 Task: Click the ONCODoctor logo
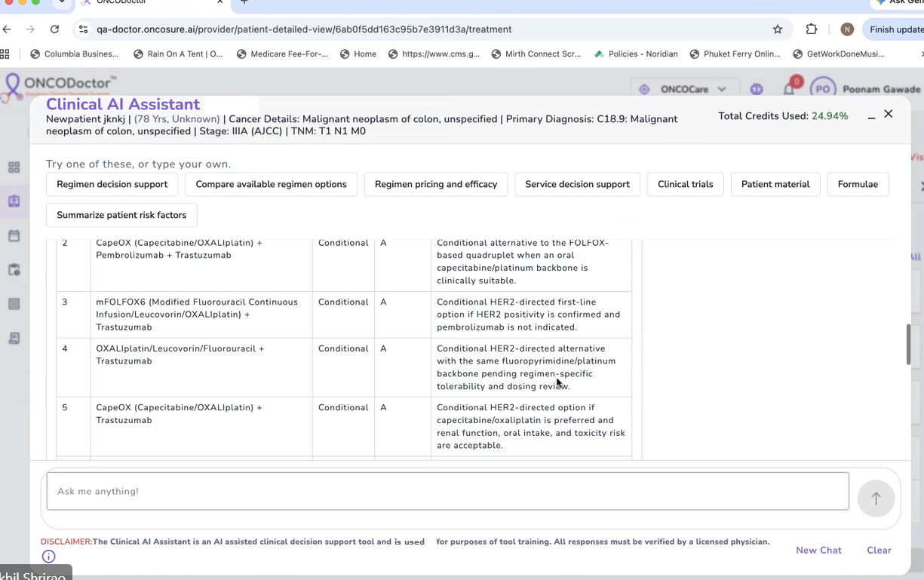click(59, 86)
